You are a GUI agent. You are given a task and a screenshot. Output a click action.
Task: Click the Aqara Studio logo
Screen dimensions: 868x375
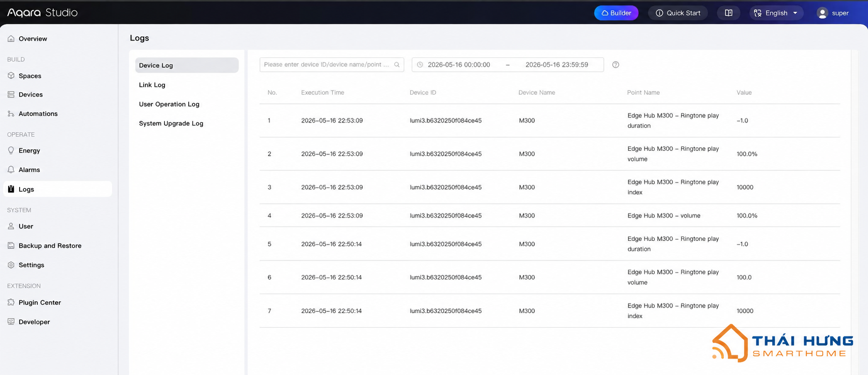pyautogui.click(x=42, y=13)
